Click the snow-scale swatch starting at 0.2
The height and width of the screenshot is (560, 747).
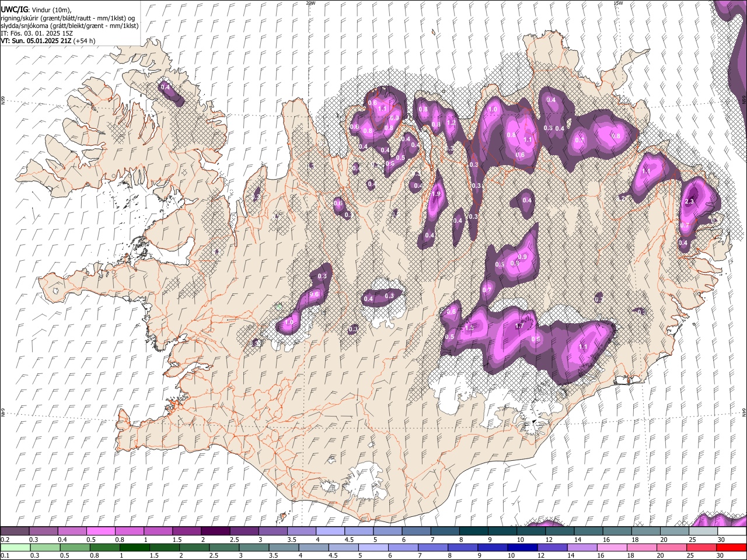[x=15, y=531]
